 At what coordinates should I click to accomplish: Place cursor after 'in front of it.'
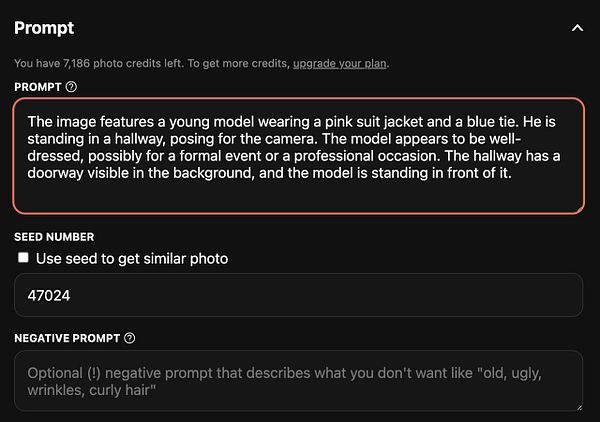pos(515,174)
